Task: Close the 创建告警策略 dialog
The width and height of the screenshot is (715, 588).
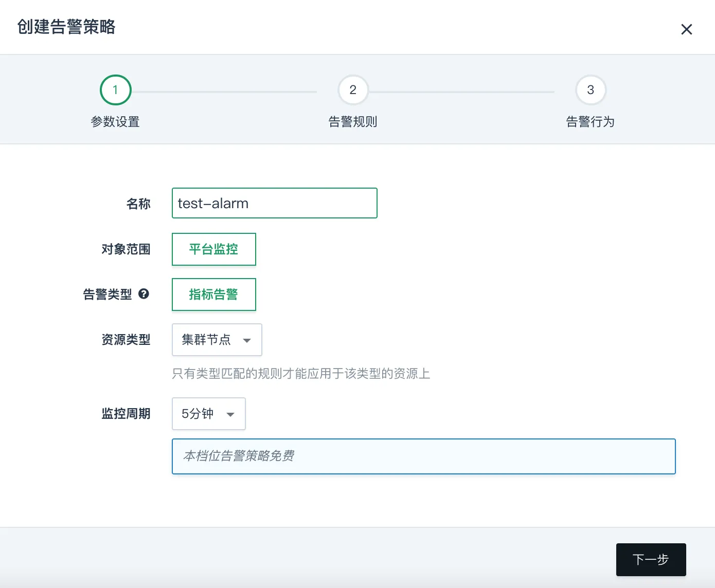Action: [686, 29]
